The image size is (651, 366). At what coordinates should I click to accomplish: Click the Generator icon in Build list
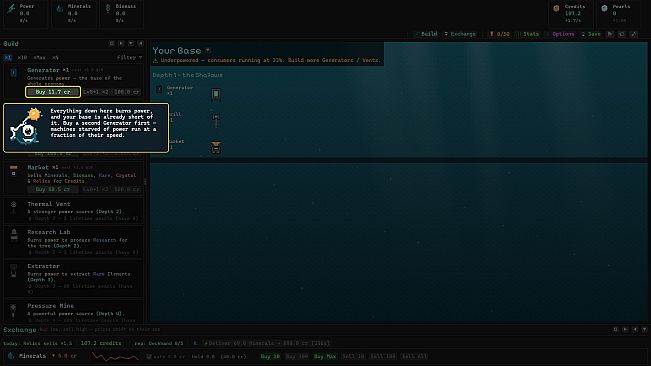pos(13,73)
